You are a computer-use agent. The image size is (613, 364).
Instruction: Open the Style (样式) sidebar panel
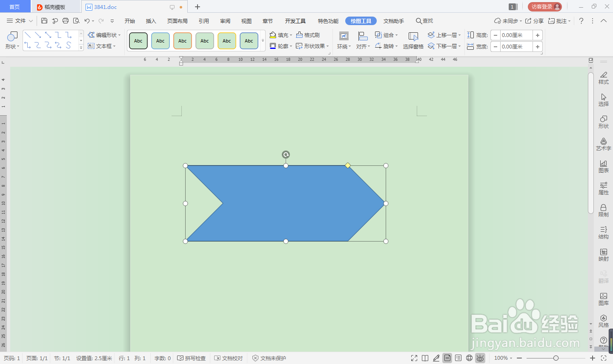604,78
